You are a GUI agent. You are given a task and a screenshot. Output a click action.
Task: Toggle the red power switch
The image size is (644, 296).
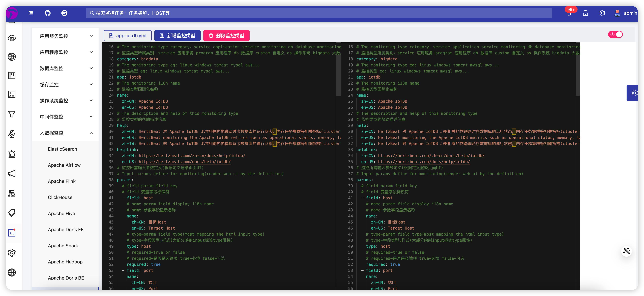click(x=615, y=35)
